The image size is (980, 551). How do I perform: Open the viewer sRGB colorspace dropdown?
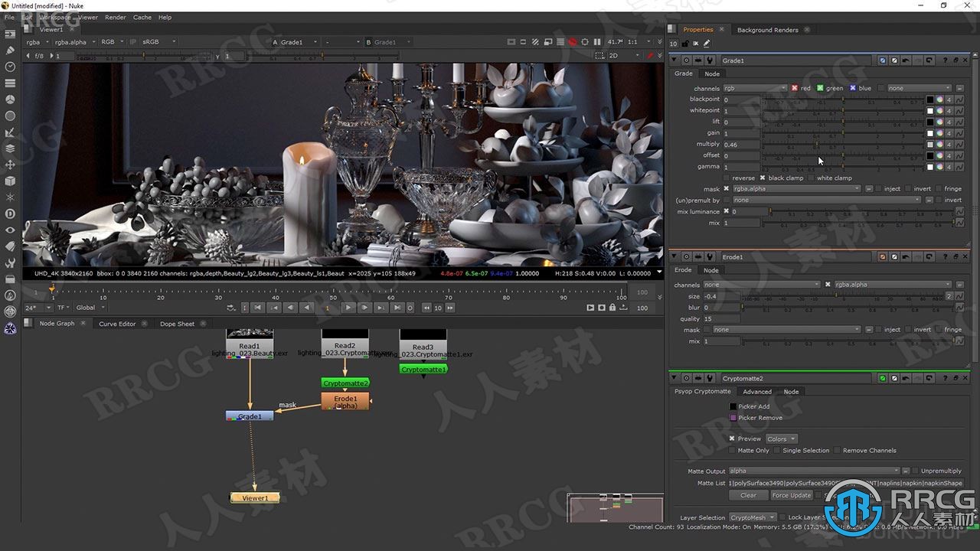(x=159, y=42)
